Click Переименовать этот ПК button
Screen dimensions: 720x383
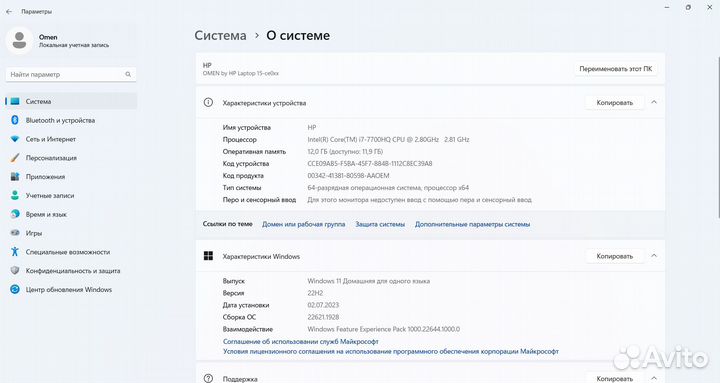(x=615, y=69)
